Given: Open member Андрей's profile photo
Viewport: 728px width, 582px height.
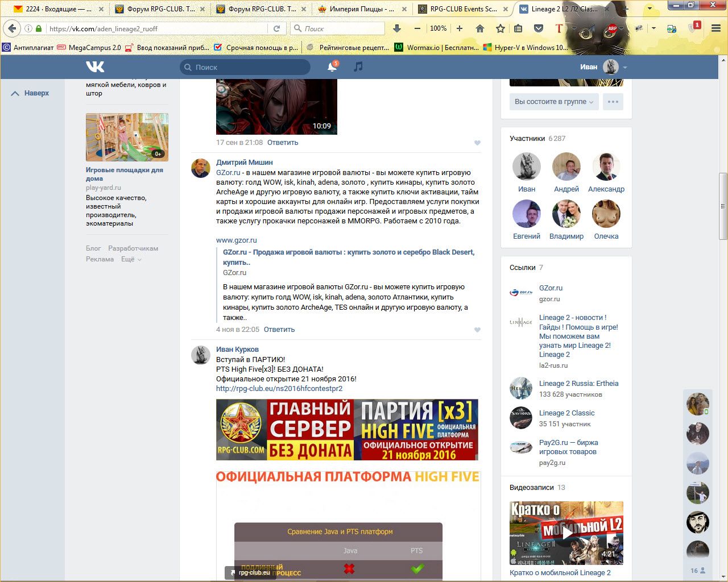Looking at the screenshot, I should 566,167.
